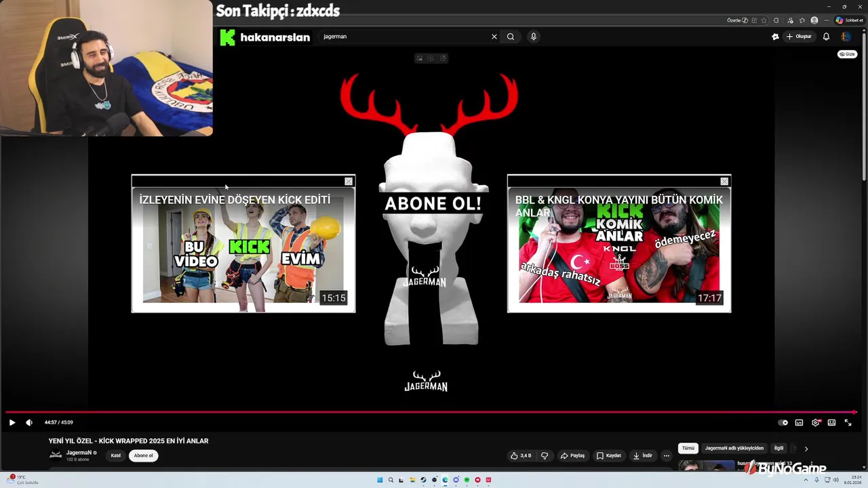The height and width of the screenshot is (488, 868).
Task: Click the red video progress bar
Action: pyautogui.click(x=431, y=412)
